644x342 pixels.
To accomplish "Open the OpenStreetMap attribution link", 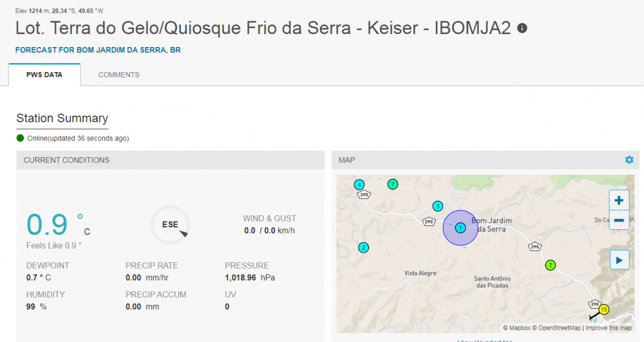I will (556, 328).
